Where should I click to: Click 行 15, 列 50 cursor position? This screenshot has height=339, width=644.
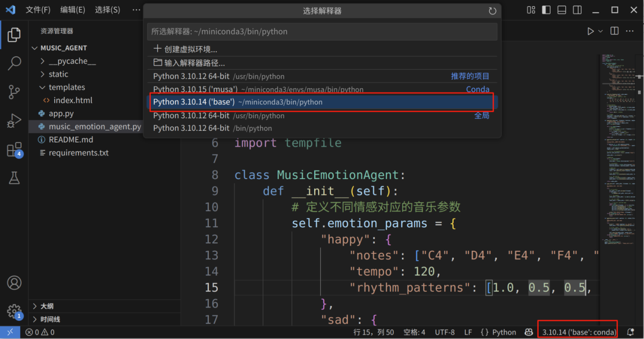point(374,332)
